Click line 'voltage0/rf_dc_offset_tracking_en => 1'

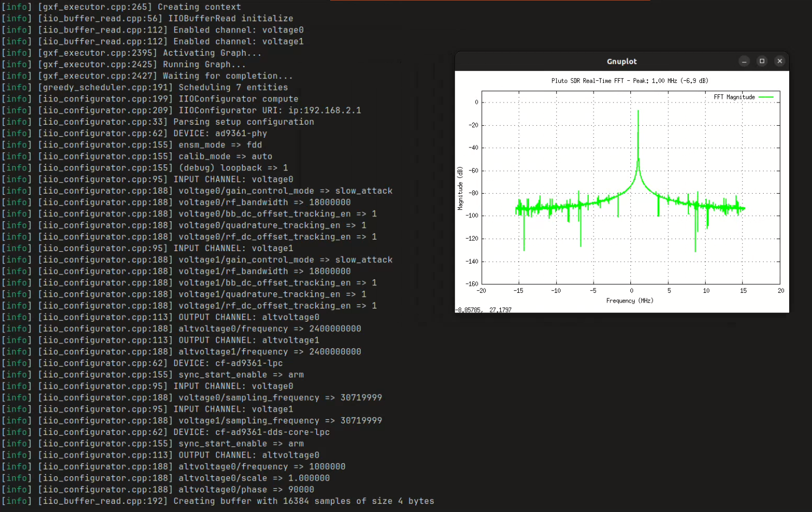point(189,236)
